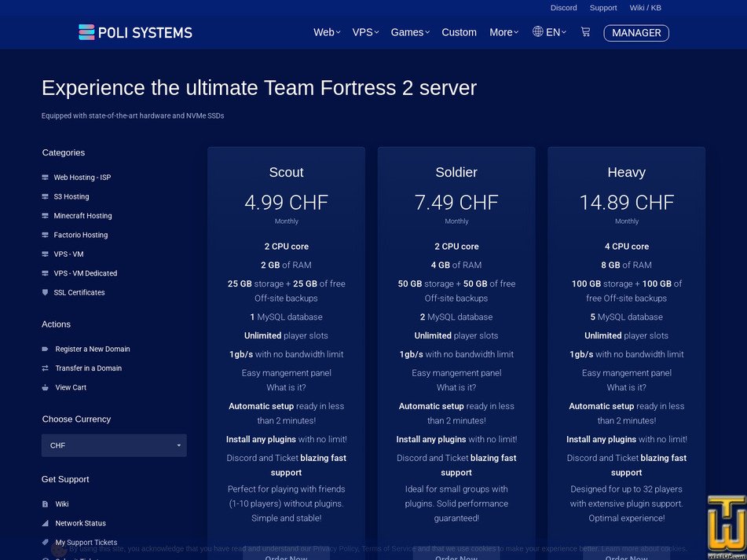Click the Heavy plan title

click(627, 172)
